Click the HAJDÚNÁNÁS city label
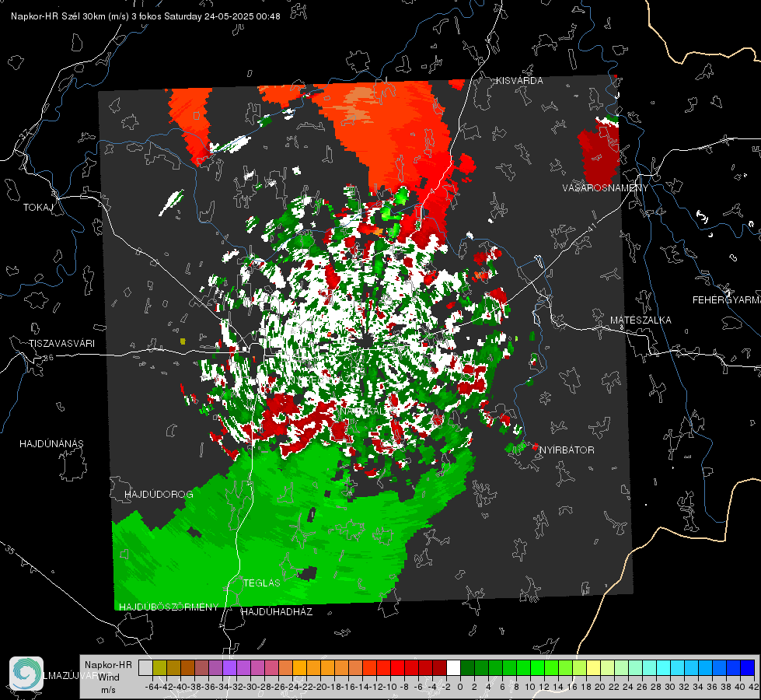This screenshot has width=761, height=700. click(51, 444)
